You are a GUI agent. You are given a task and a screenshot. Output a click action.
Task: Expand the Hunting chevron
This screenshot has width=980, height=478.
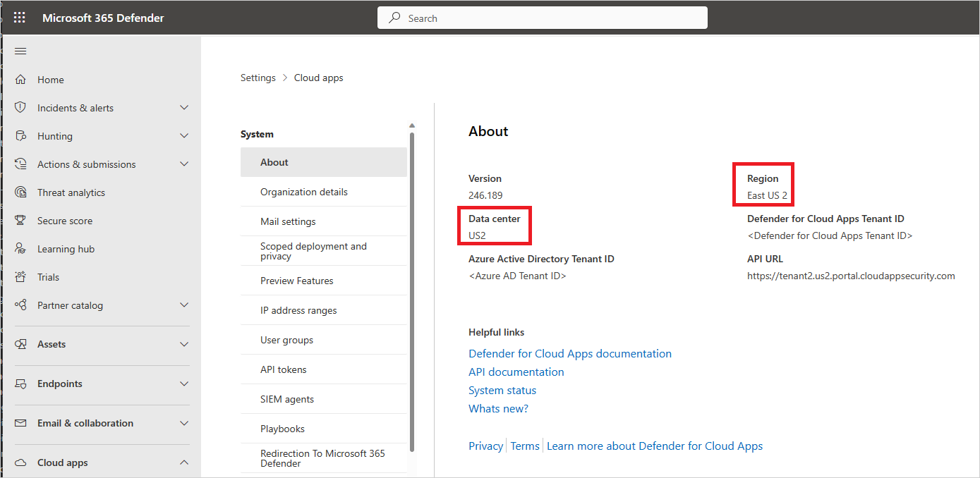[184, 136]
